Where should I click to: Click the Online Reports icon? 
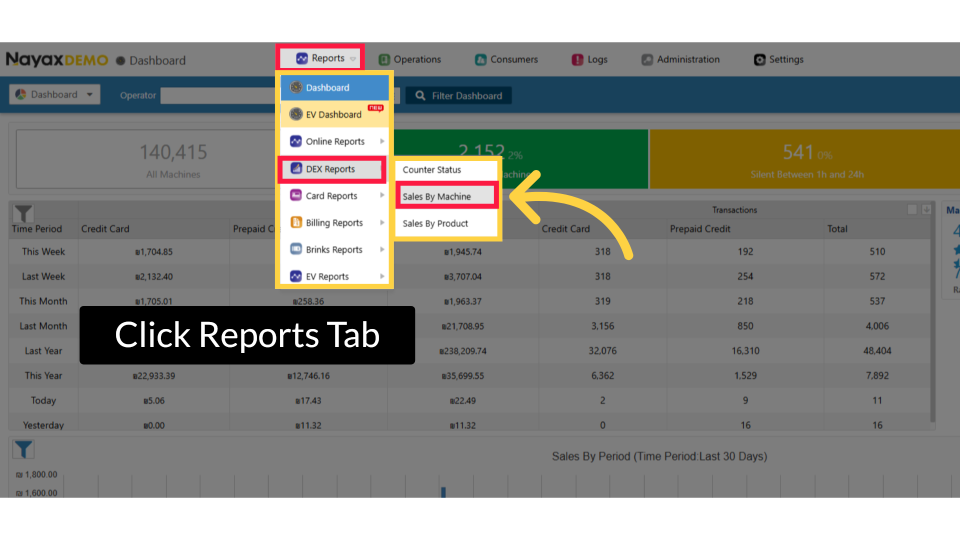pos(296,141)
